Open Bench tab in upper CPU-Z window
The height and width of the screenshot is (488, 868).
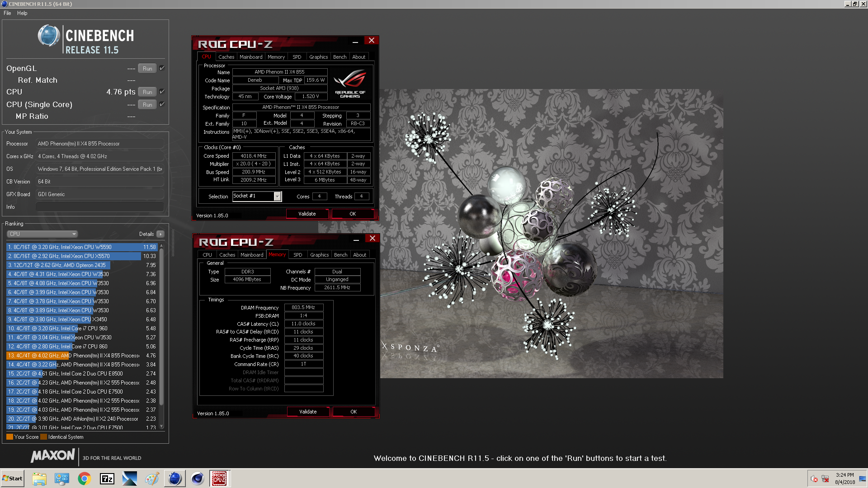pos(340,57)
